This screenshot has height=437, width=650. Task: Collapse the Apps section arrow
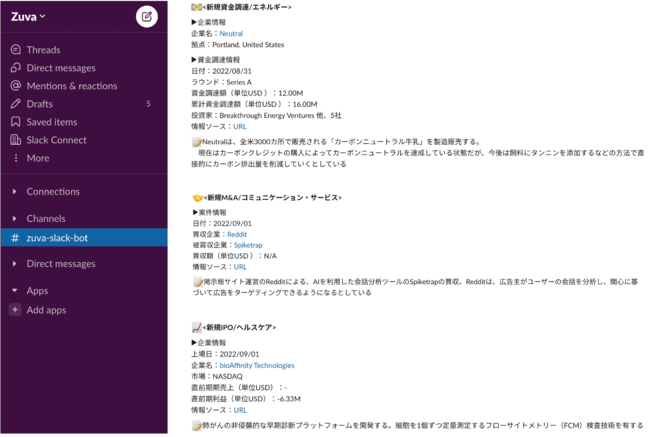(15, 291)
